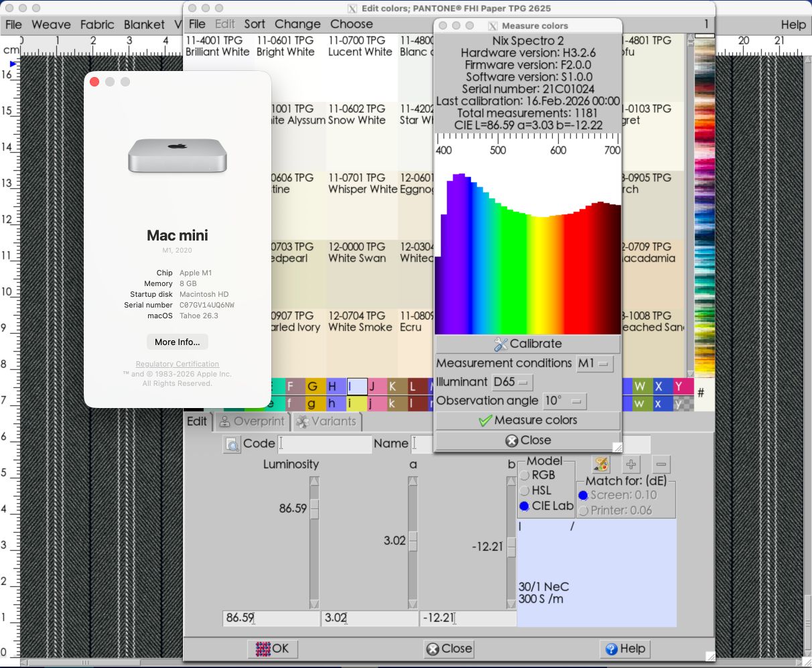Click More Info in Mac mini window
Screen dimensions: 812x668
click(177, 342)
